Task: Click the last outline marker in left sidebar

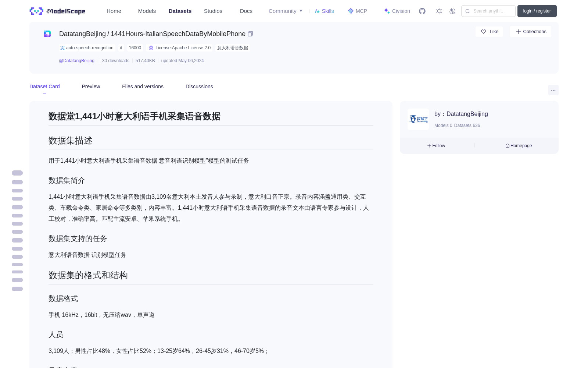Action: click(x=17, y=289)
